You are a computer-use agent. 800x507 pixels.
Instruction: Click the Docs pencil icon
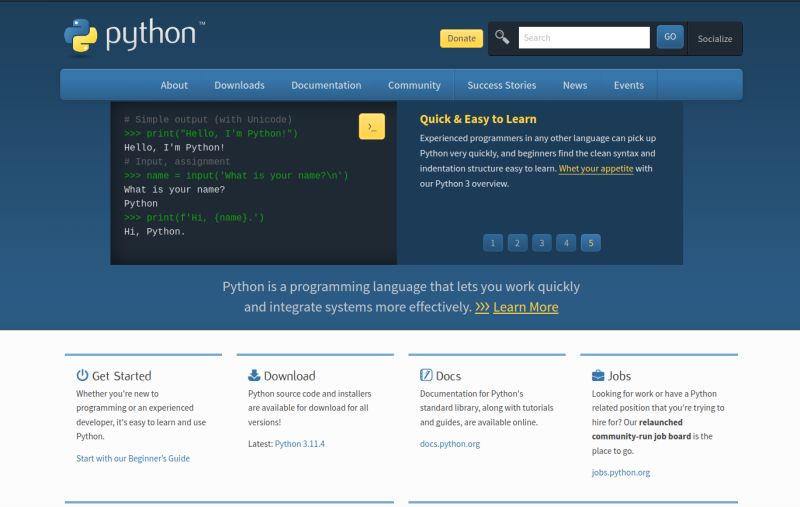426,375
